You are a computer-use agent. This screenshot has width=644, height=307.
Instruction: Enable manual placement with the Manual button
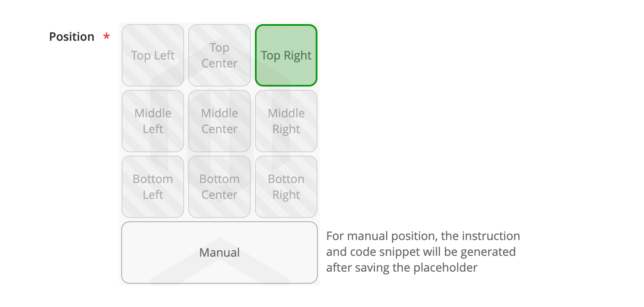coord(220,253)
